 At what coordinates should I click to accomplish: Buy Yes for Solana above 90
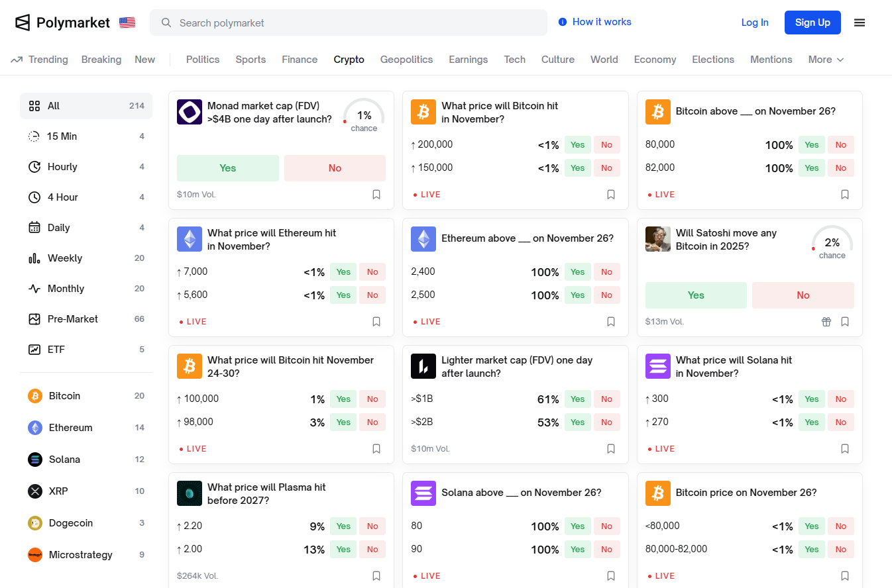[x=578, y=550]
